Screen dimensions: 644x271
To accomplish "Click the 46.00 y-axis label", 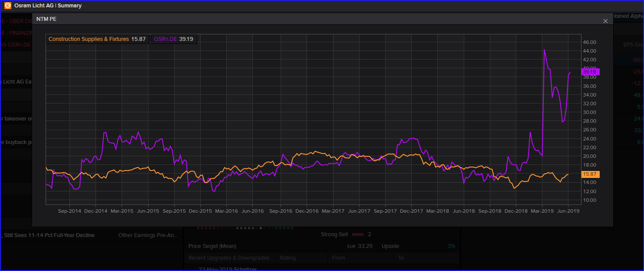I will (x=589, y=42).
